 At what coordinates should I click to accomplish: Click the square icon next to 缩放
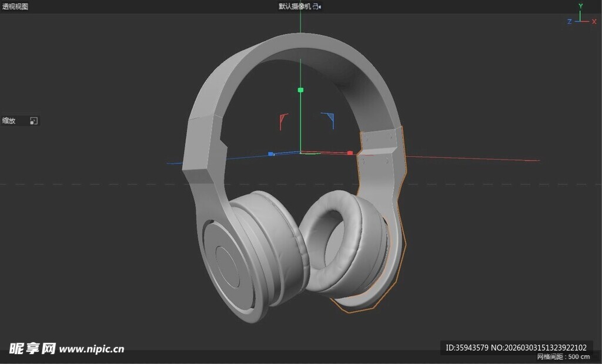coord(34,121)
